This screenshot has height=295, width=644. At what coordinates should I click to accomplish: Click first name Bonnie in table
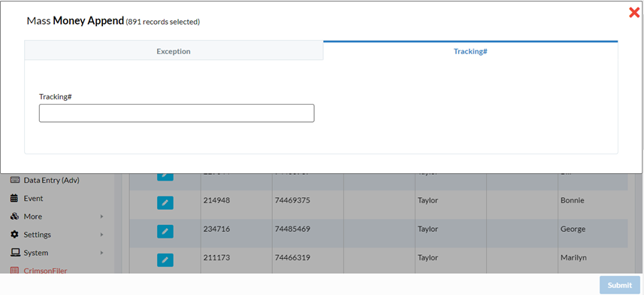(x=572, y=200)
